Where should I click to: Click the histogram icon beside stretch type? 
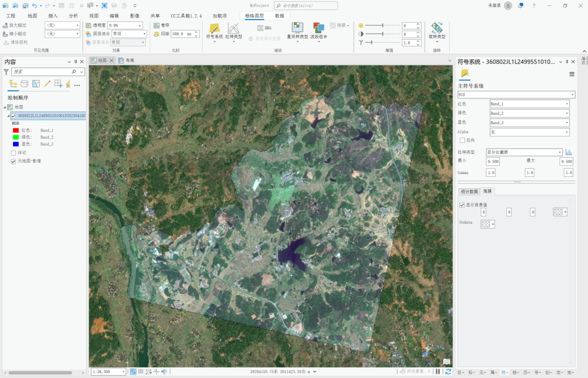(569, 152)
